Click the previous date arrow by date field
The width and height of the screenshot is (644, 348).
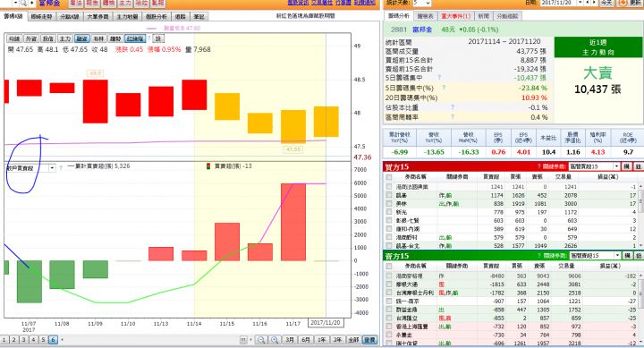point(589,3)
